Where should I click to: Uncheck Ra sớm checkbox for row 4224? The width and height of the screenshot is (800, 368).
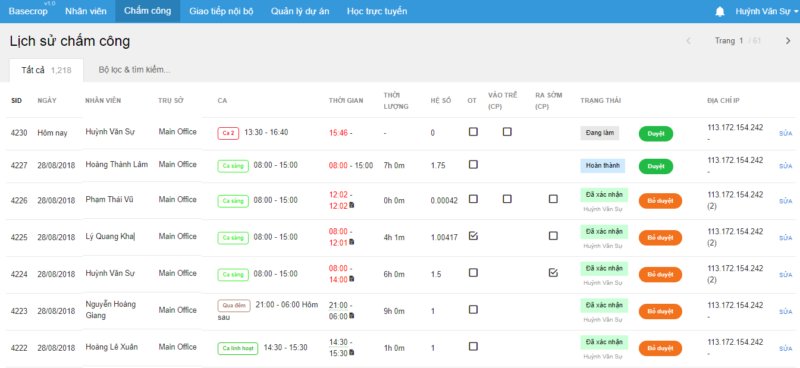[x=553, y=273]
